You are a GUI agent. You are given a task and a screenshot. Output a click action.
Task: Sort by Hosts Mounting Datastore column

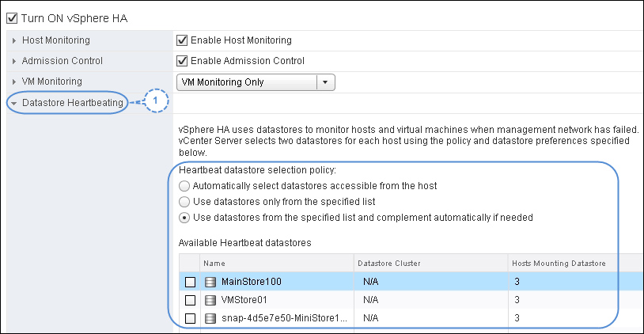(x=574, y=264)
